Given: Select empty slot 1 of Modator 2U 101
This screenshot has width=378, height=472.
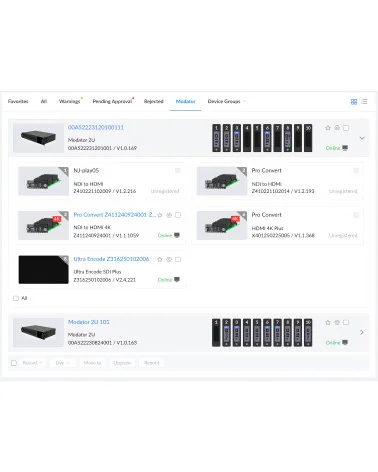Looking at the screenshot, I should [x=216, y=333].
